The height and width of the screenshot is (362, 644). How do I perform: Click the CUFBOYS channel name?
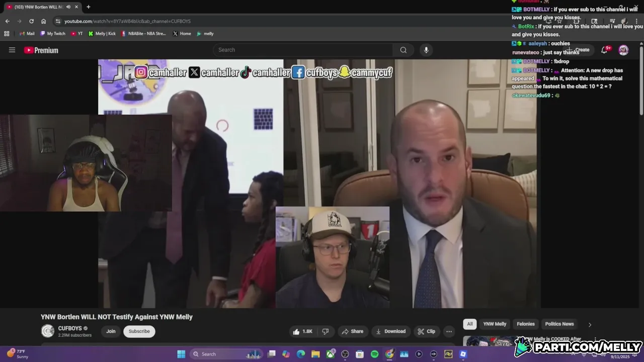pos(70,328)
